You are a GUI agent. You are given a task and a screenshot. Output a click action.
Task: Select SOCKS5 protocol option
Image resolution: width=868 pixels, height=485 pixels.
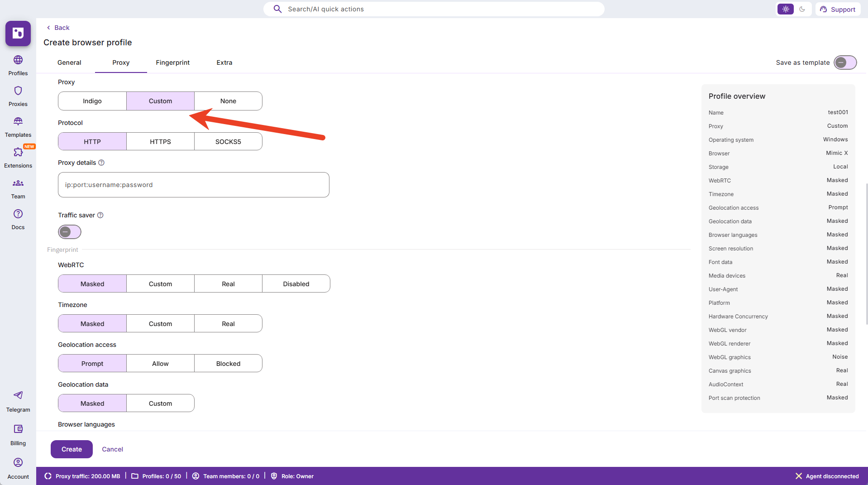pyautogui.click(x=228, y=142)
